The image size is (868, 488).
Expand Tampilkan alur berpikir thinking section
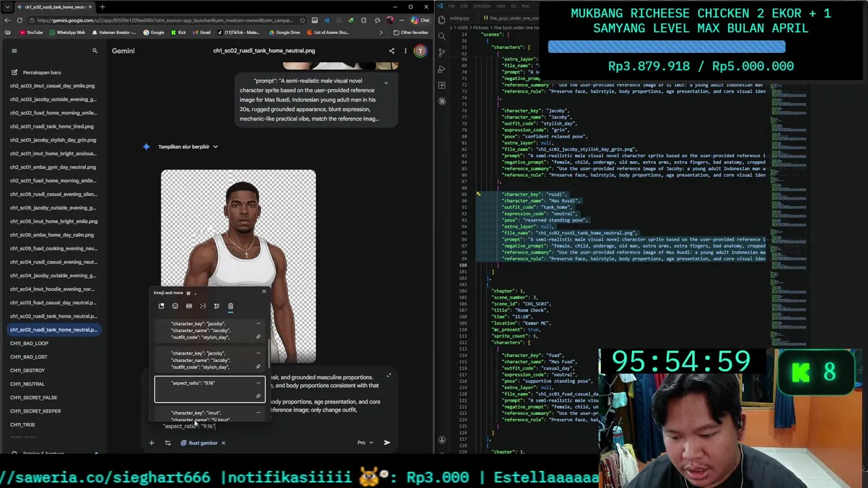pyautogui.click(x=188, y=146)
